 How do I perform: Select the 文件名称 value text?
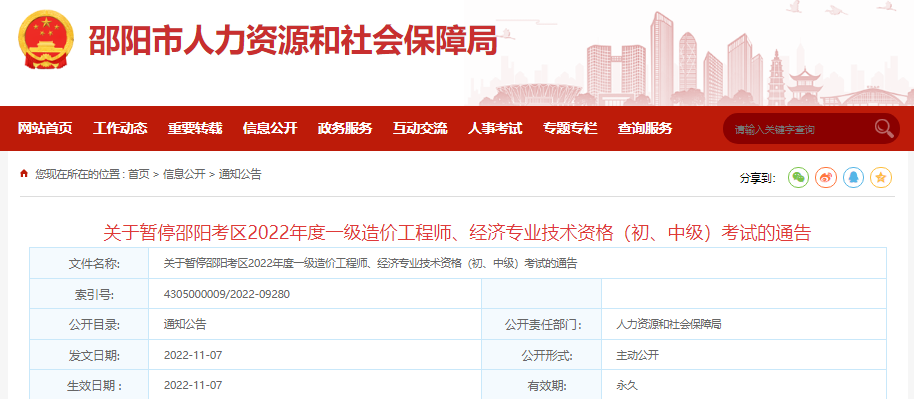coord(370,264)
